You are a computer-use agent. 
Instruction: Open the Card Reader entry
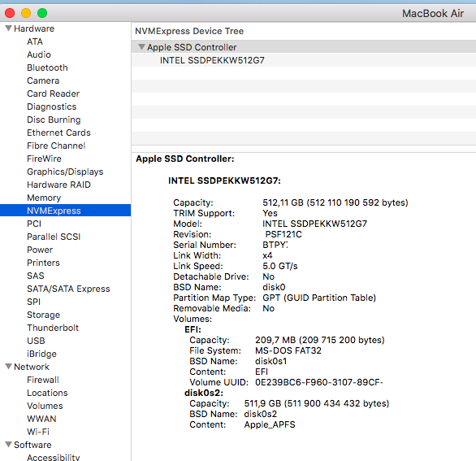click(53, 94)
